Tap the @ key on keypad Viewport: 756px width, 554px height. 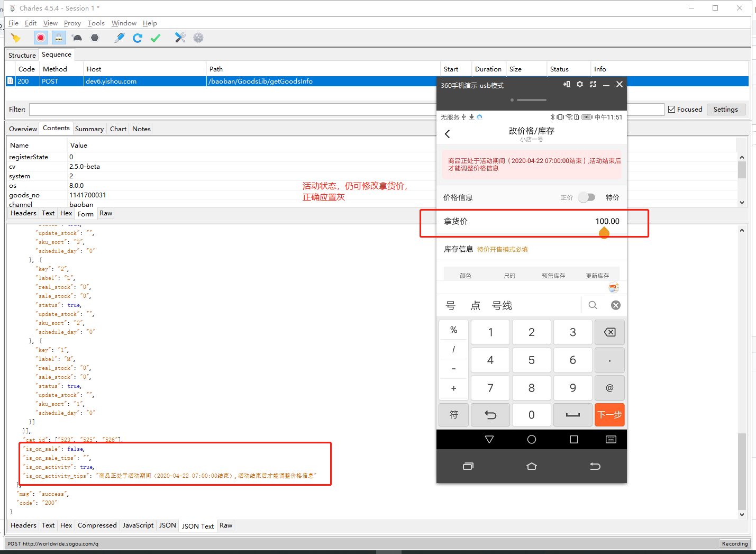(609, 388)
